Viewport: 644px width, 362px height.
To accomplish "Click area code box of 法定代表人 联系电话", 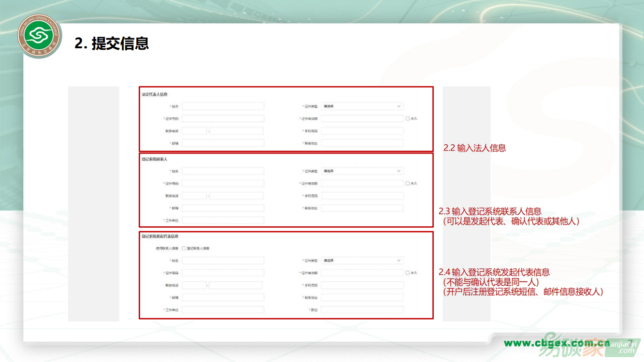I will tap(194, 131).
